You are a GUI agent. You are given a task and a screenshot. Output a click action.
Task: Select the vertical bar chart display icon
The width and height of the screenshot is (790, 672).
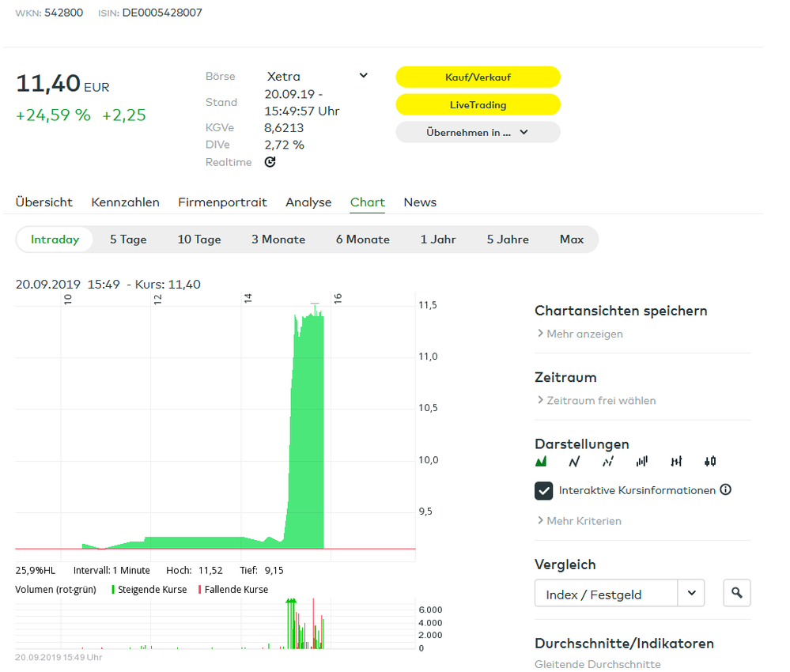click(642, 462)
